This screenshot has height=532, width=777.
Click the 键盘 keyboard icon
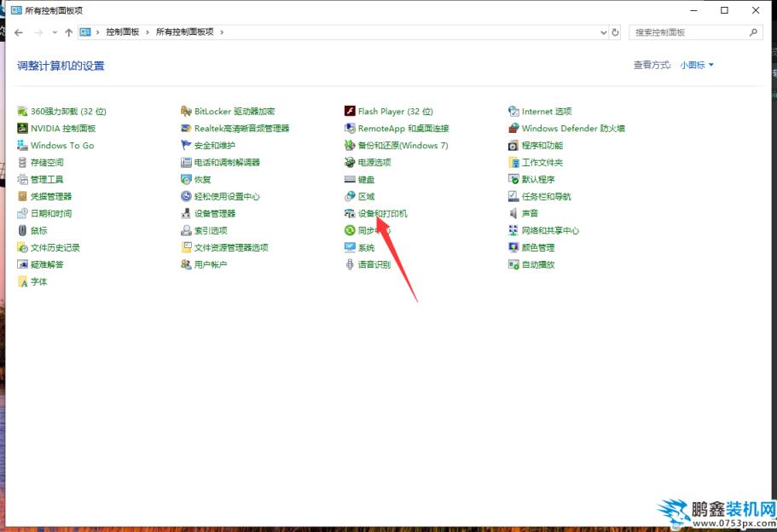(350, 179)
